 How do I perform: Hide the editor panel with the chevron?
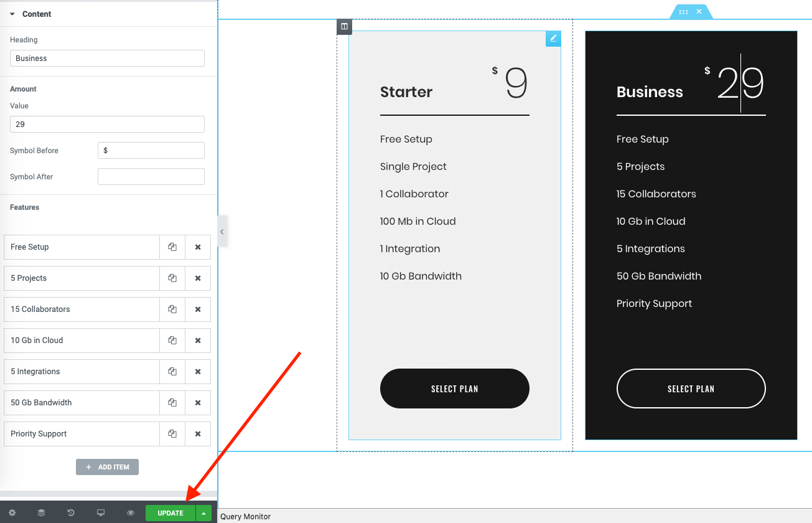point(222,232)
